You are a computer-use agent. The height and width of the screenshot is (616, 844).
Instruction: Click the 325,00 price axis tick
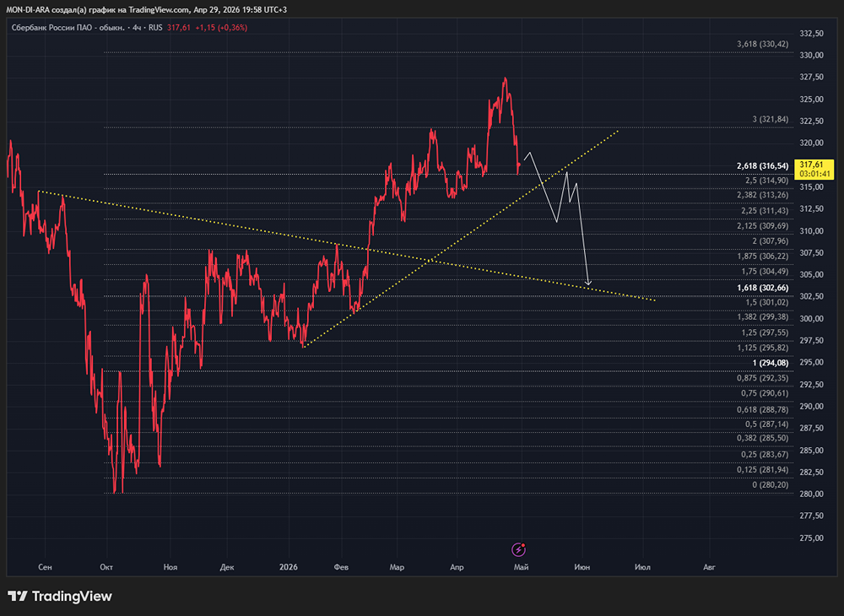pyautogui.click(x=812, y=100)
